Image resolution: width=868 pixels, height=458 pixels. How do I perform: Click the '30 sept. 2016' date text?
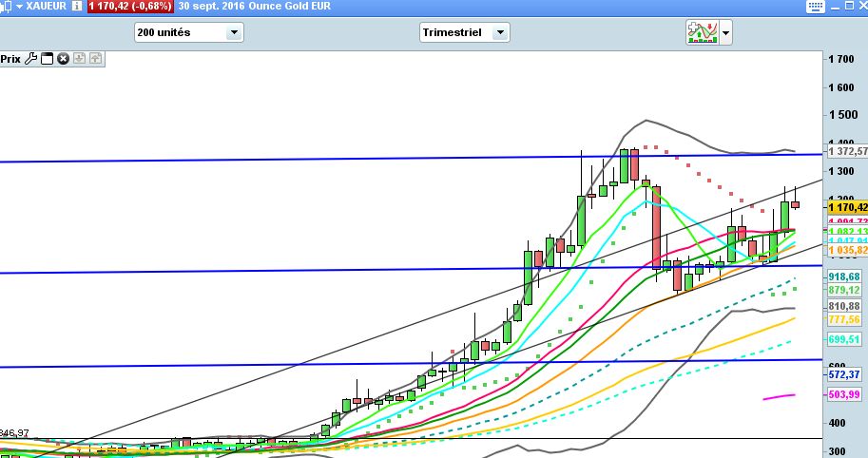click(x=211, y=6)
